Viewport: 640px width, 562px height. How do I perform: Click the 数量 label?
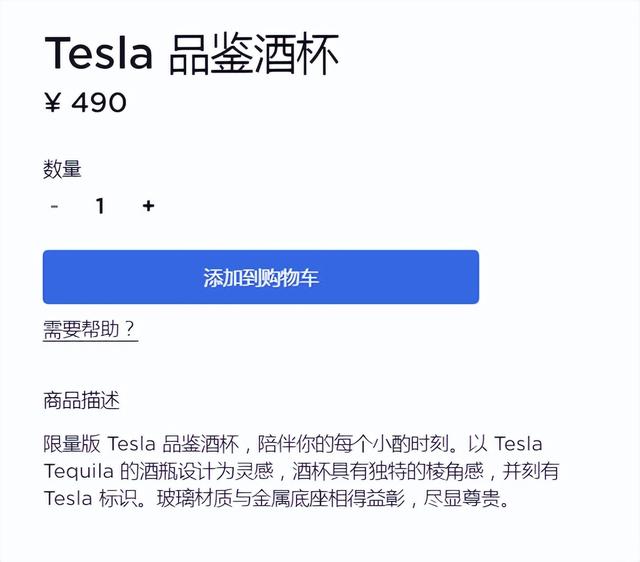pyautogui.click(x=62, y=169)
